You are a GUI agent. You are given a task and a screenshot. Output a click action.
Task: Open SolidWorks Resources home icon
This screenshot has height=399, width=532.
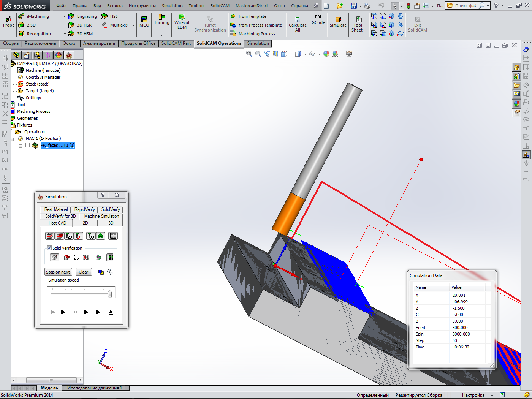516,68
